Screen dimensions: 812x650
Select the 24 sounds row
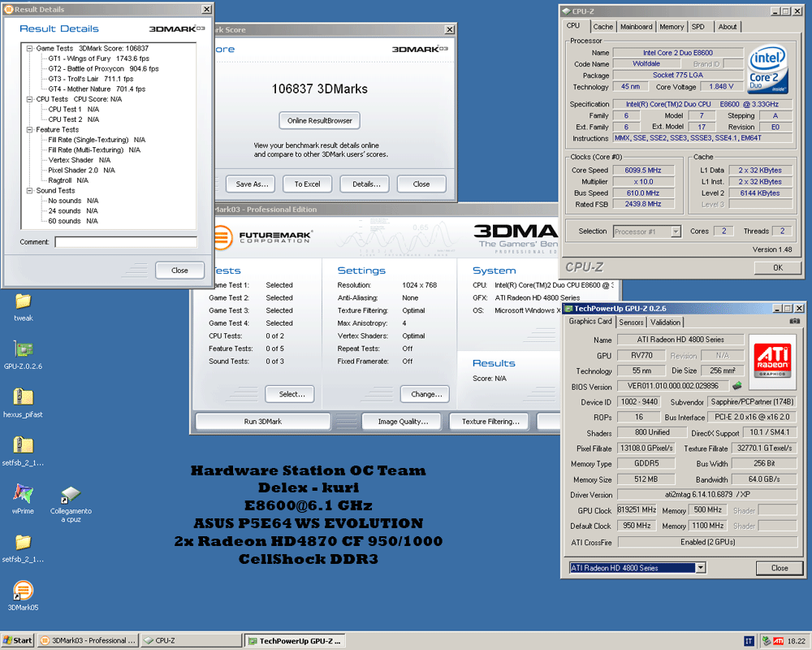click(73, 211)
